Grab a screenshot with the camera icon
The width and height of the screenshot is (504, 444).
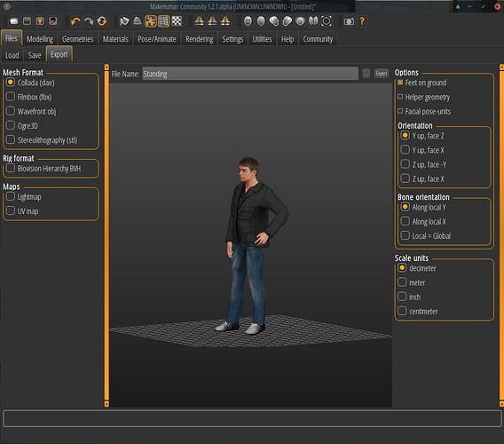pos(349,21)
